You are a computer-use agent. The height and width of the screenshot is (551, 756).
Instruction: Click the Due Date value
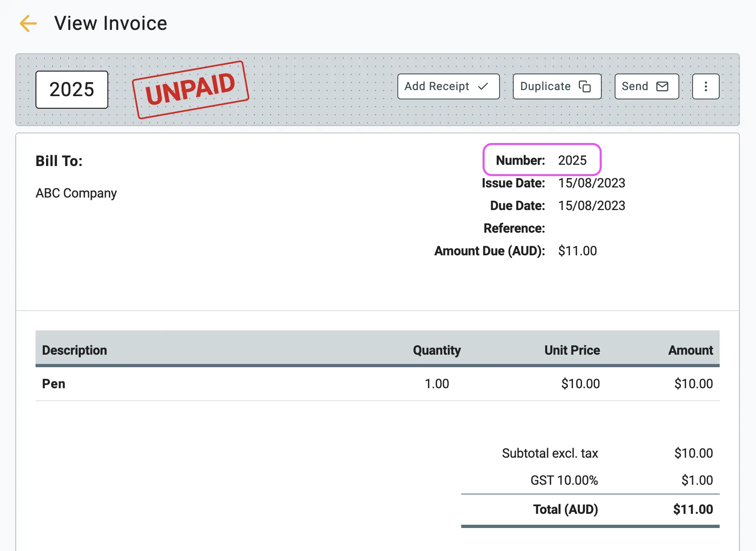coord(592,206)
